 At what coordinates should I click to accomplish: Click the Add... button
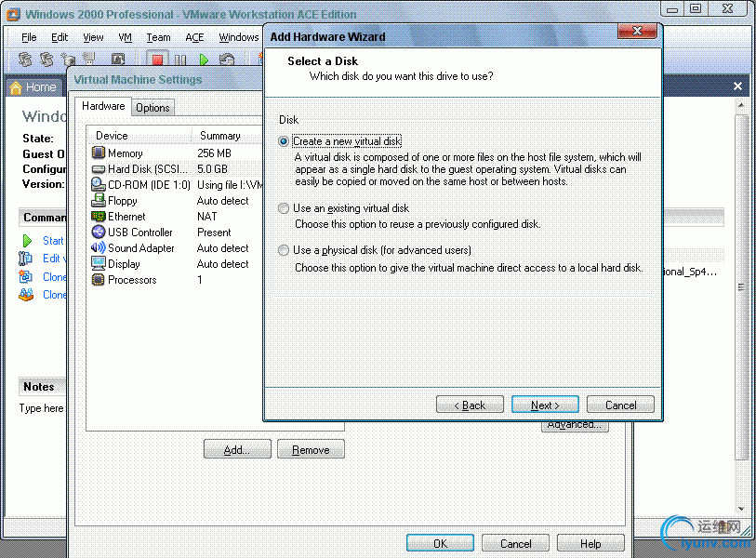tap(237, 449)
